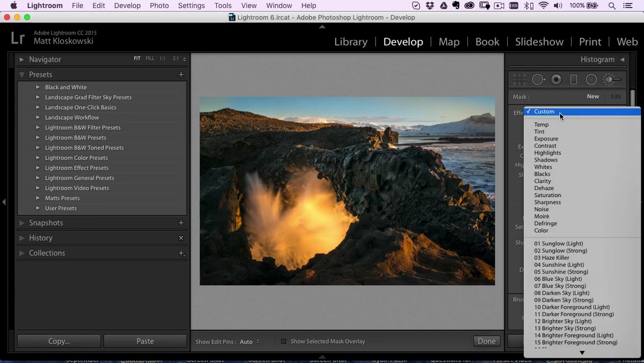Viewport: 644px width, 363px height.
Task: Select the Adjustment Brush tool icon
Action: (x=612, y=79)
